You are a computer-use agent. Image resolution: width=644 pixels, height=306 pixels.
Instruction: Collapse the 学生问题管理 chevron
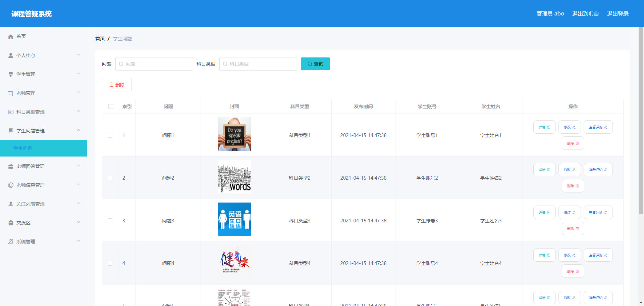coord(78,130)
